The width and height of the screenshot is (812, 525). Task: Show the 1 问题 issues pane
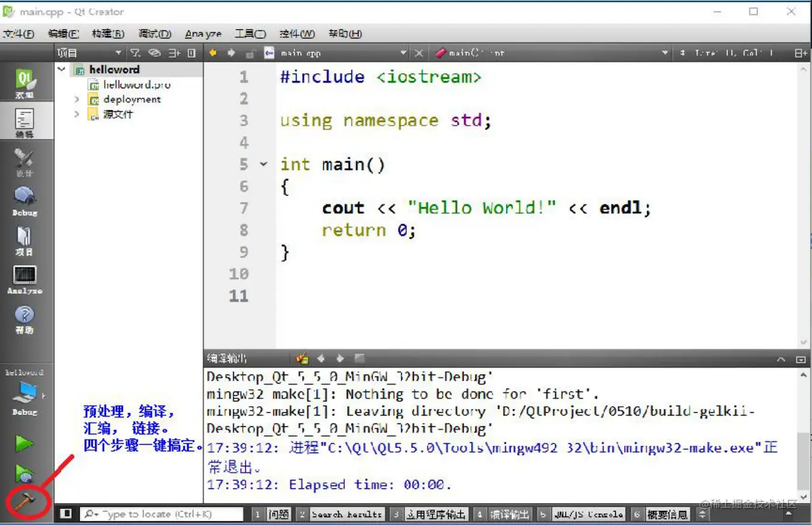click(271, 515)
